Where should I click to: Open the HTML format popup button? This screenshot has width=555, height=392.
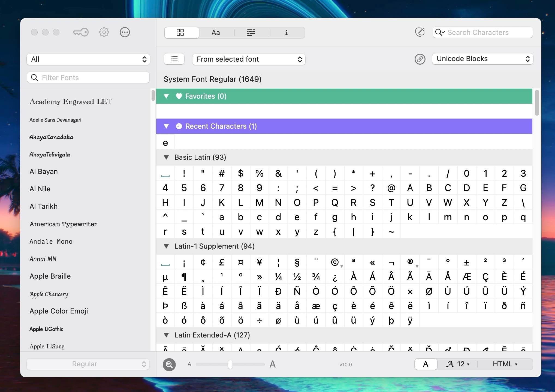pos(505,364)
